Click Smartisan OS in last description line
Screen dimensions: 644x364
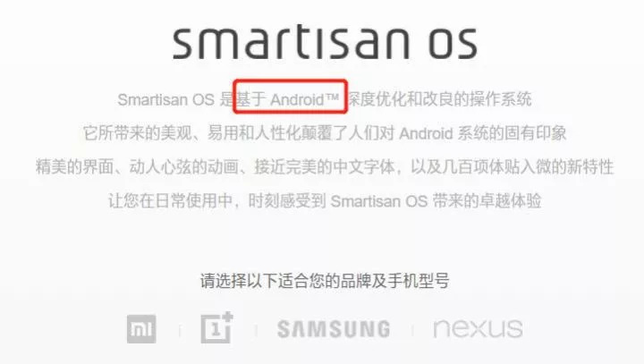(379, 201)
